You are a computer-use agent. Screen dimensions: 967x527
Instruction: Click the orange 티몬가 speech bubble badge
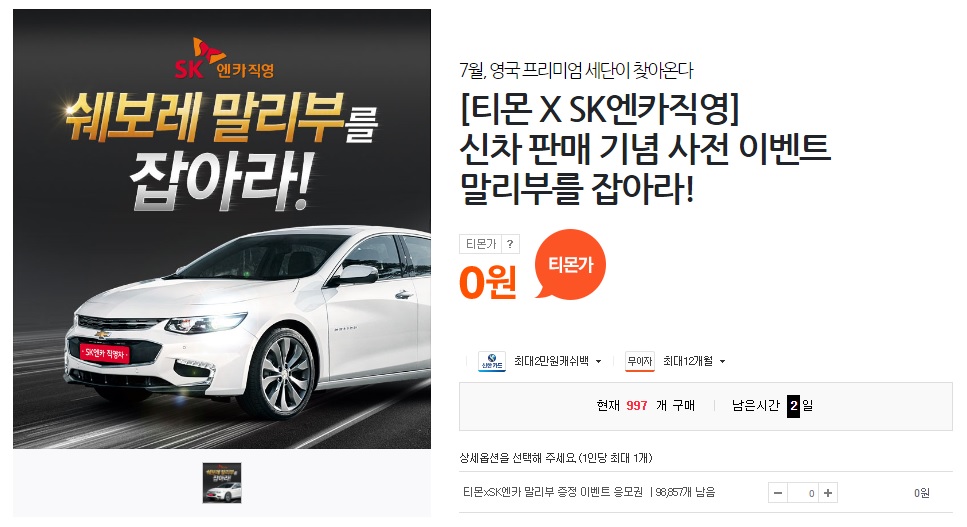coord(570,264)
